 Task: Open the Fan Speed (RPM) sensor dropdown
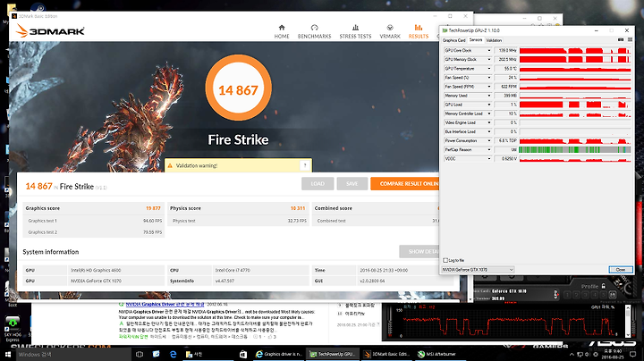click(488, 87)
